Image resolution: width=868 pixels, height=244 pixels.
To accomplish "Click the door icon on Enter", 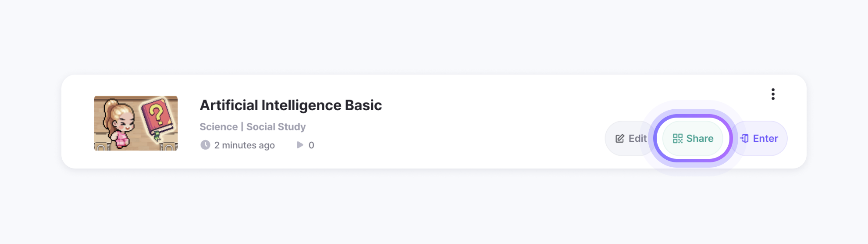I will [x=744, y=139].
